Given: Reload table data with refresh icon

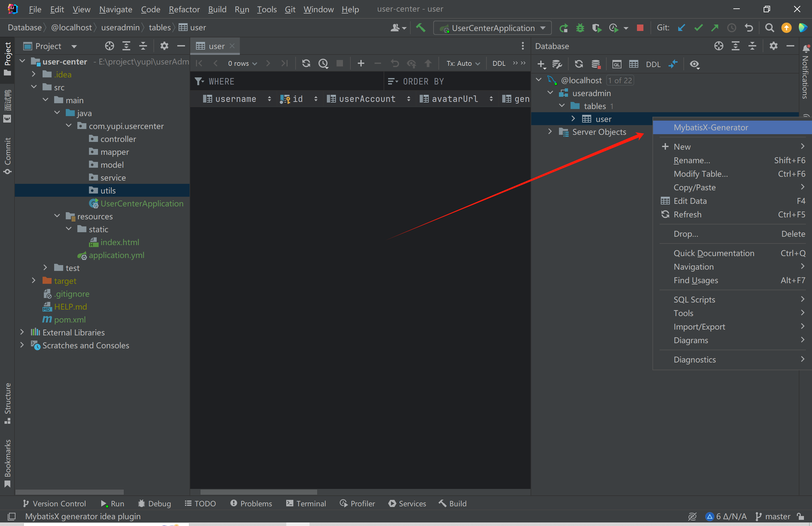Looking at the screenshot, I should [x=306, y=63].
